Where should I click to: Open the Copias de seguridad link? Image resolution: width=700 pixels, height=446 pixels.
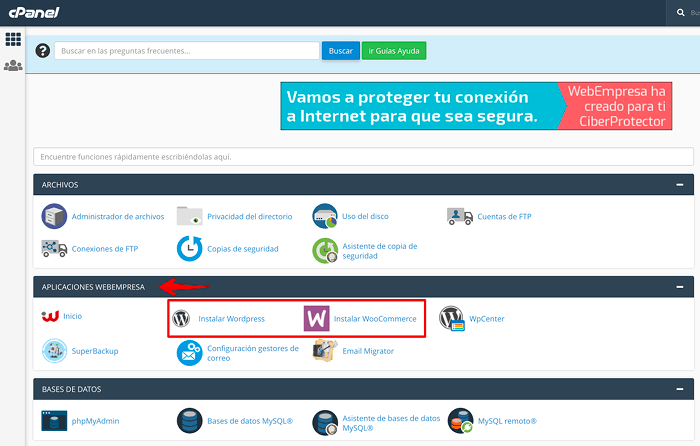[x=242, y=249]
